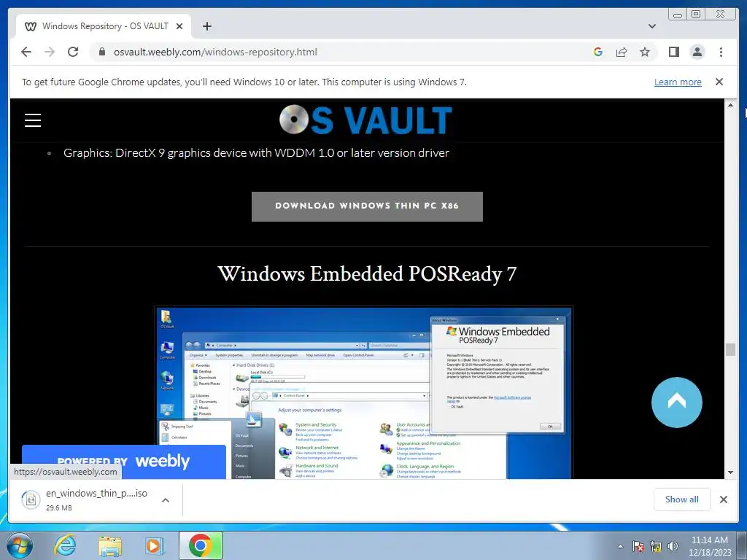Open Windows Media Player from taskbar
Viewport: 747px width, 560px height.
[x=154, y=545]
